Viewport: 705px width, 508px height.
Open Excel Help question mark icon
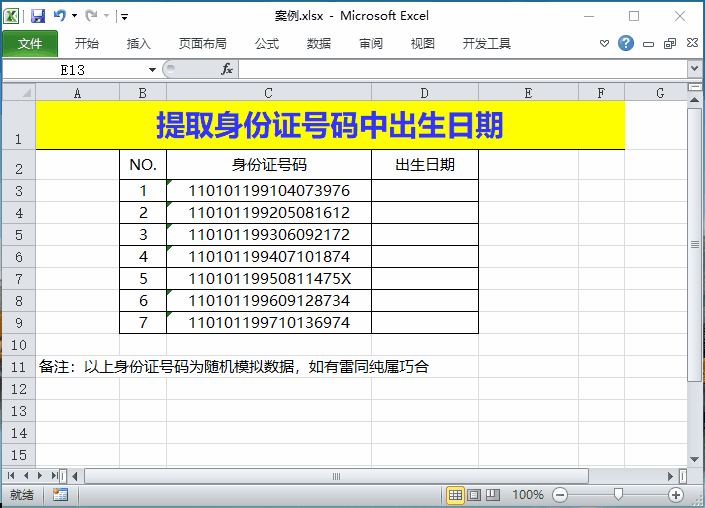click(626, 43)
